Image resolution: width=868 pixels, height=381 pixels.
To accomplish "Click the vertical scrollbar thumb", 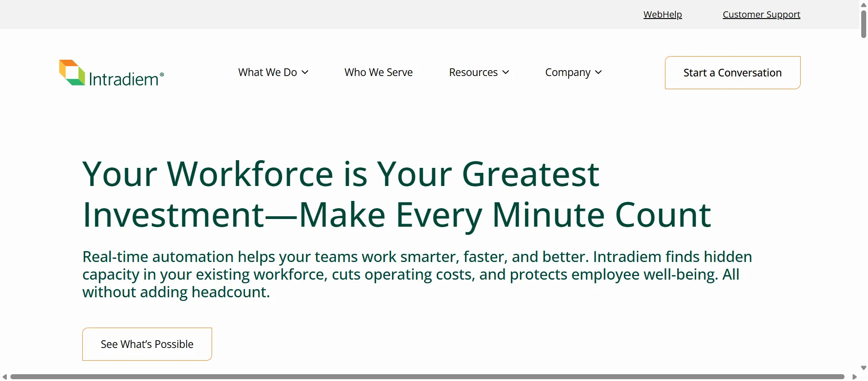I will 863,24.
